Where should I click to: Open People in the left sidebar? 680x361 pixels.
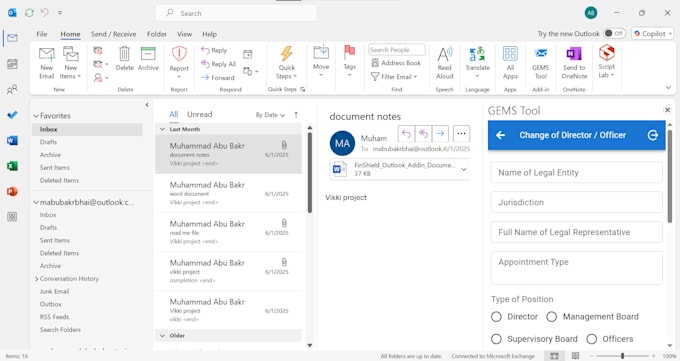(12, 90)
